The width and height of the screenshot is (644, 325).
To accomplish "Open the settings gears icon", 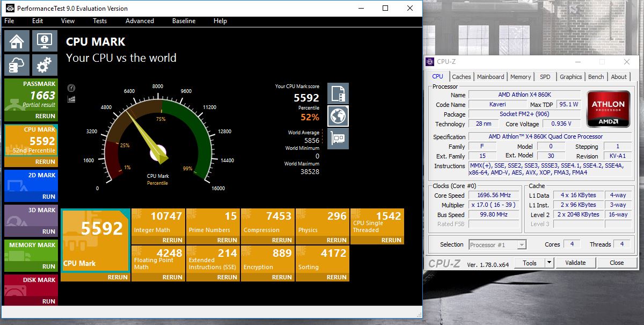I will tap(44, 65).
